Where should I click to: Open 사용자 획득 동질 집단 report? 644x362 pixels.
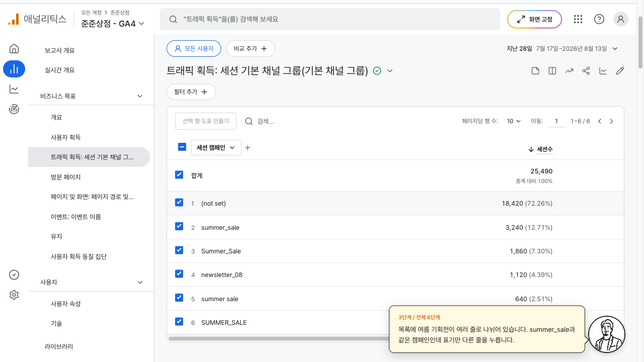click(x=78, y=256)
